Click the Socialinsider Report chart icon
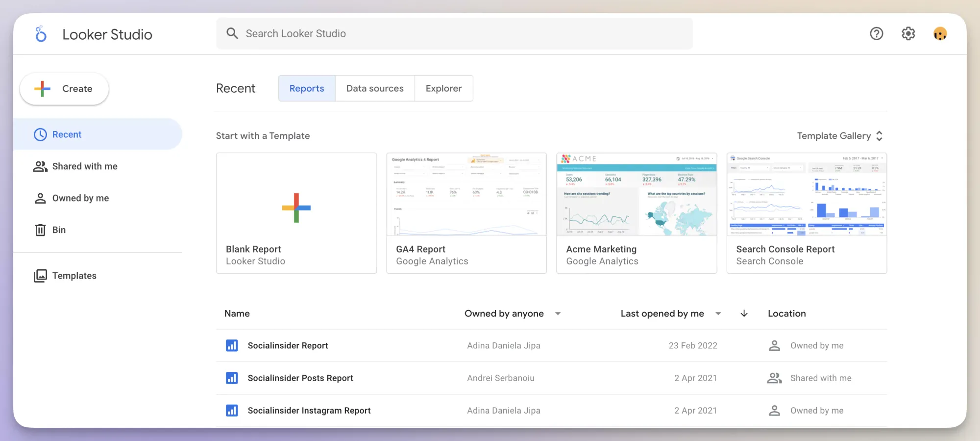The height and width of the screenshot is (441, 980). click(x=232, y=345)
